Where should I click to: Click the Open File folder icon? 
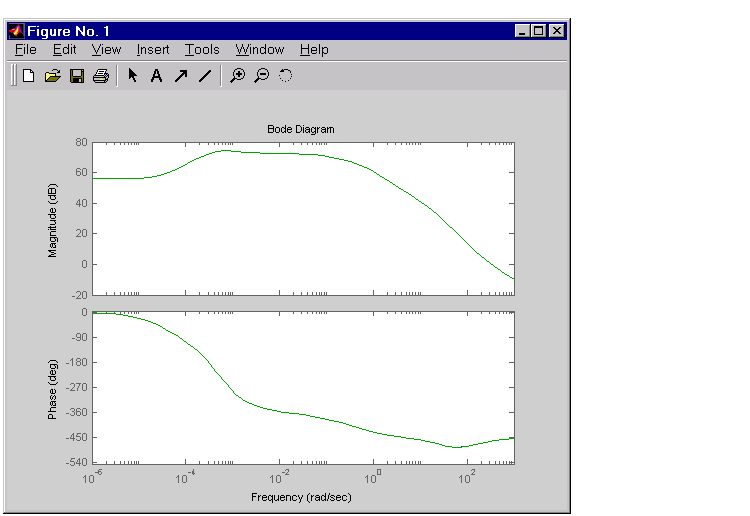pyautogui.click(x=53, y=75)
